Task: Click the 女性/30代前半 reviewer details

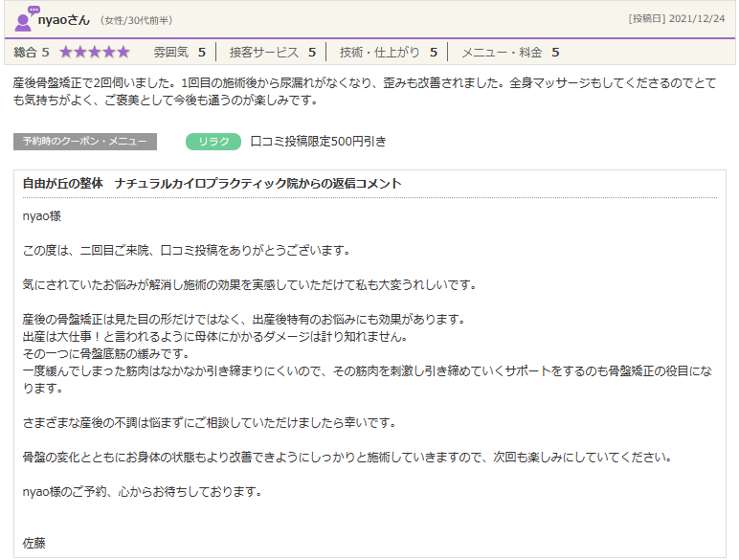Action: point(137,20)
